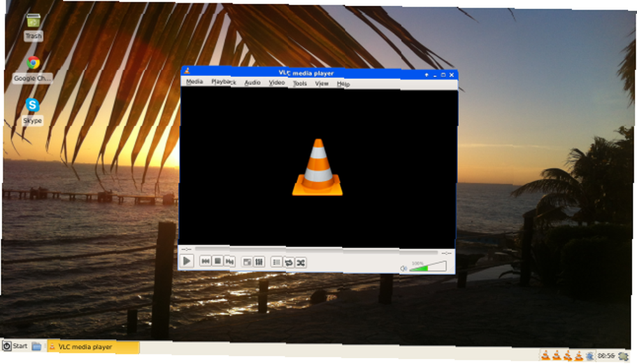Screen dimensions: 637x364
Task: Open the file manager from the taskbar
Action: [x=36, y=346]
